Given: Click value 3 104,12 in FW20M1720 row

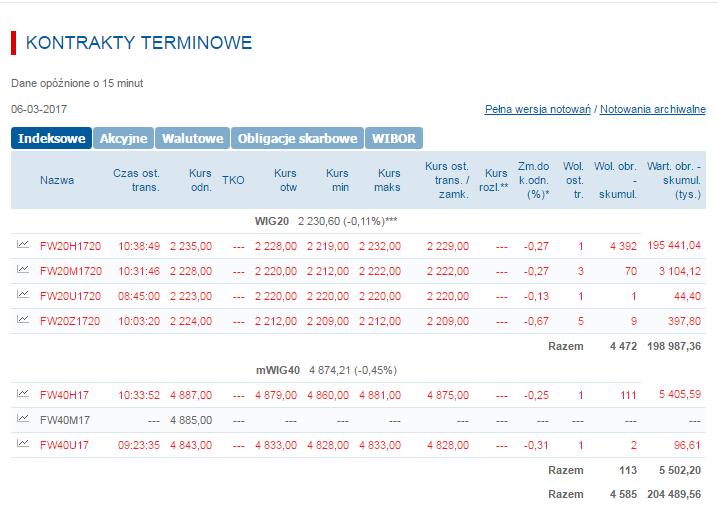Looking at the screenshot, I should (680, 271).
